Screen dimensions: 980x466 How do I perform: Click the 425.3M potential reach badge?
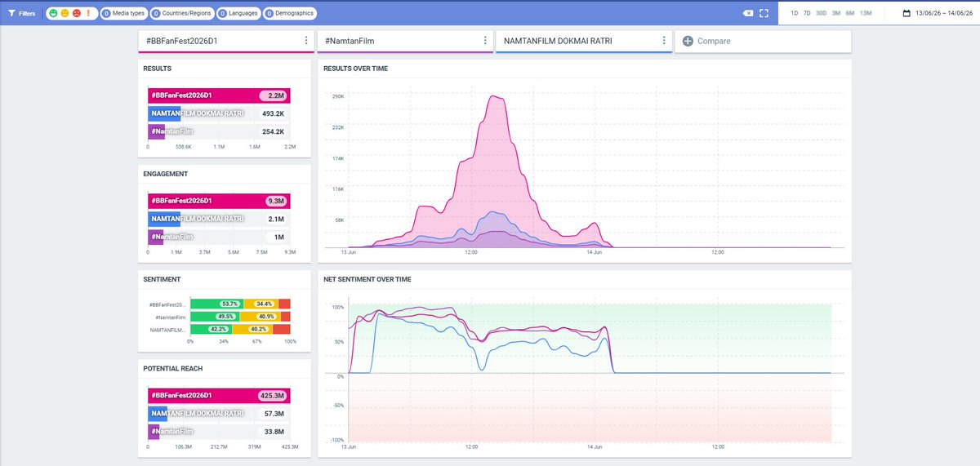[271, 395]
